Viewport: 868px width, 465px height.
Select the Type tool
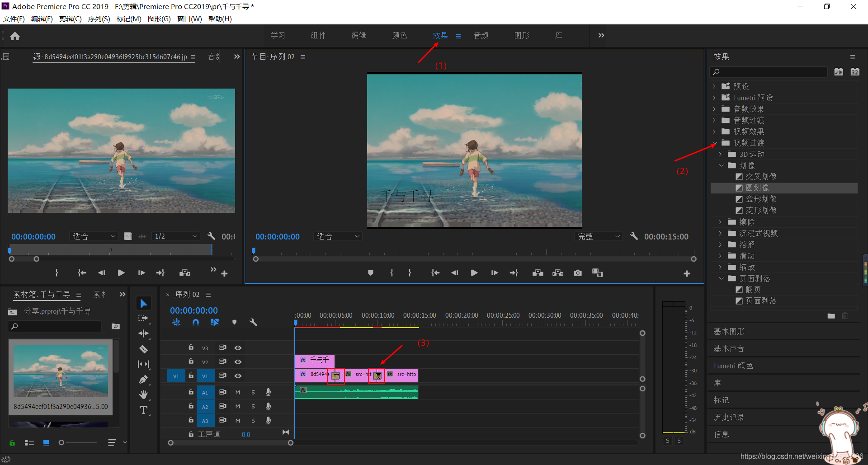143,410
